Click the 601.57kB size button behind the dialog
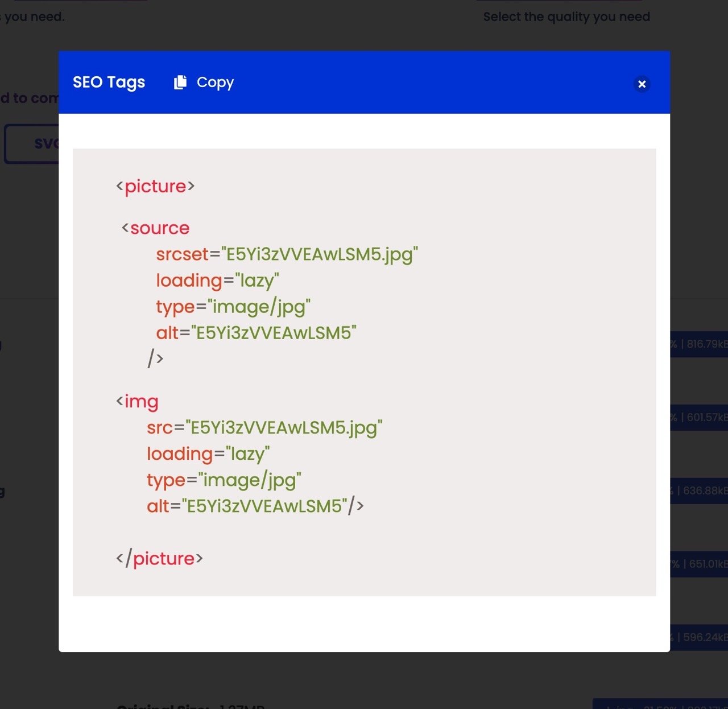Image resolution: width=728 pixels, height=709 pixels. point(699,418)
